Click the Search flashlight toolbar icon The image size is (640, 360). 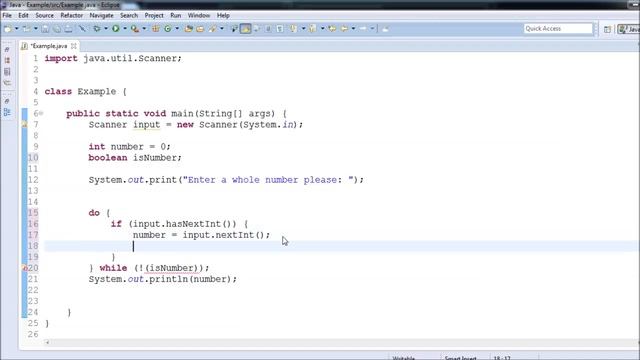coord(212,29)
